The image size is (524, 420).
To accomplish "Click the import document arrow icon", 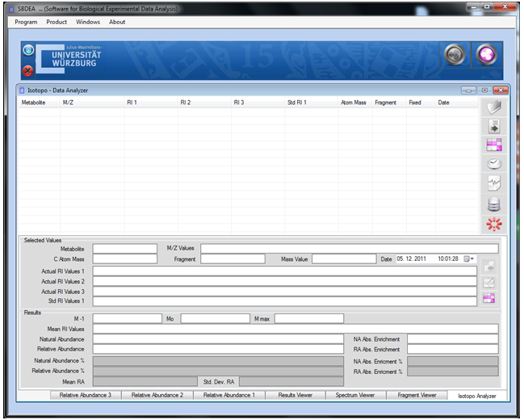I will [493, 126].
